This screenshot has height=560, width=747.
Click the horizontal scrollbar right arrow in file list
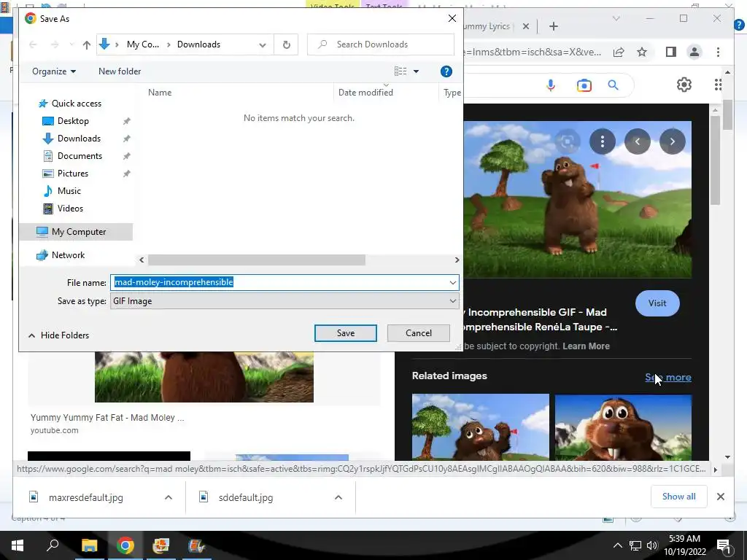(x=457, y=260)
